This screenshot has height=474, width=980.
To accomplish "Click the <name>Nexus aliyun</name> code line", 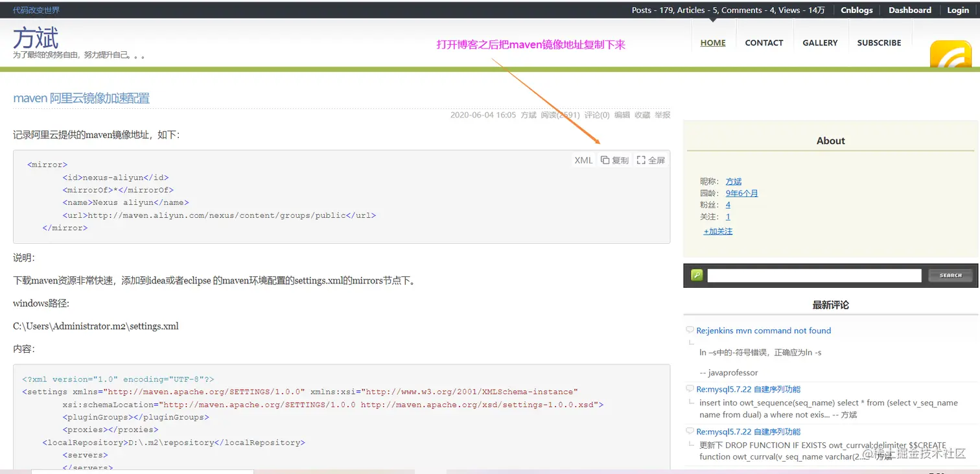I will click(x=126, y=202).
